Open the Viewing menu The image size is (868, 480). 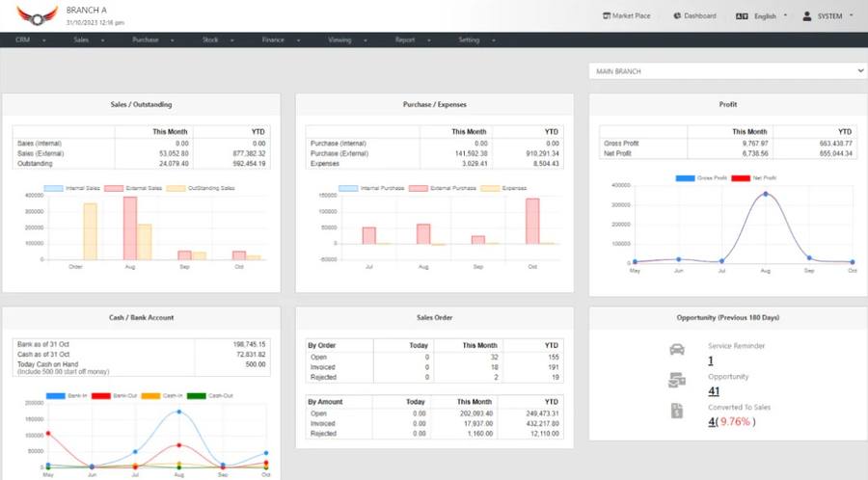347,40
